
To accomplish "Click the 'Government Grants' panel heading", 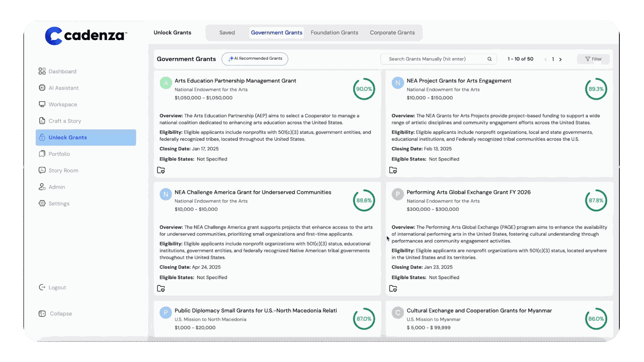I will click(x=186, y=59).
